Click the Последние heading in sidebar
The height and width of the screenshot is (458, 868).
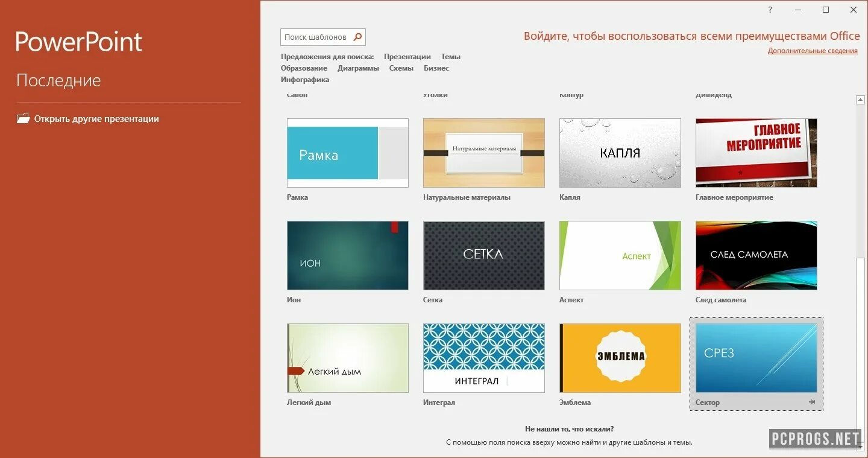[58, 80]
